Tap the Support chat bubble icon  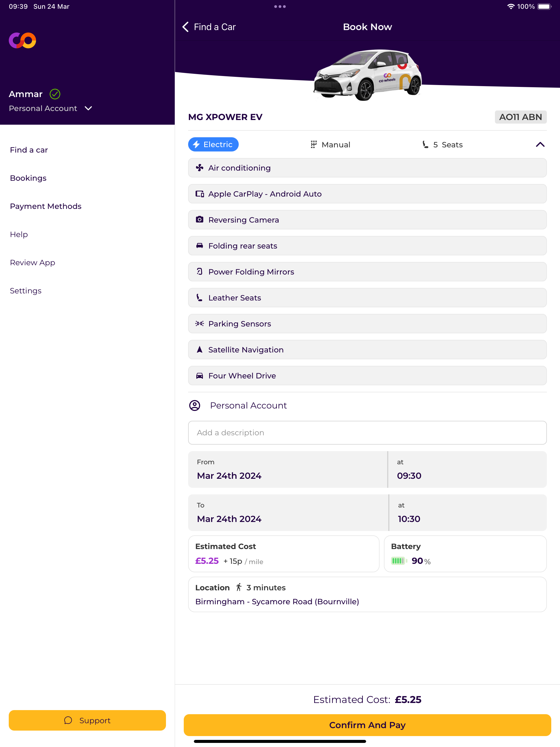pos(68,720)
